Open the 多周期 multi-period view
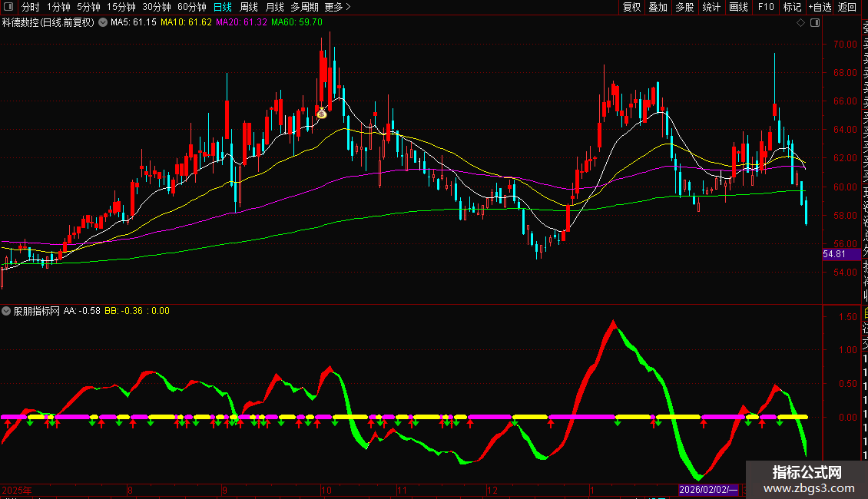This screenshot has width=868, height=499. point(304,7)
